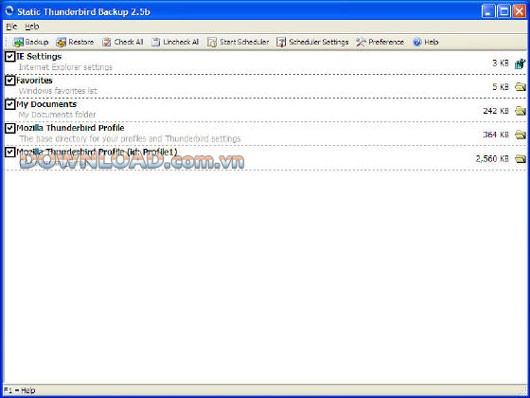Select the Mozilla Thunderbird Profile title
Screen dimensions: 530x398
pos(70,128)
